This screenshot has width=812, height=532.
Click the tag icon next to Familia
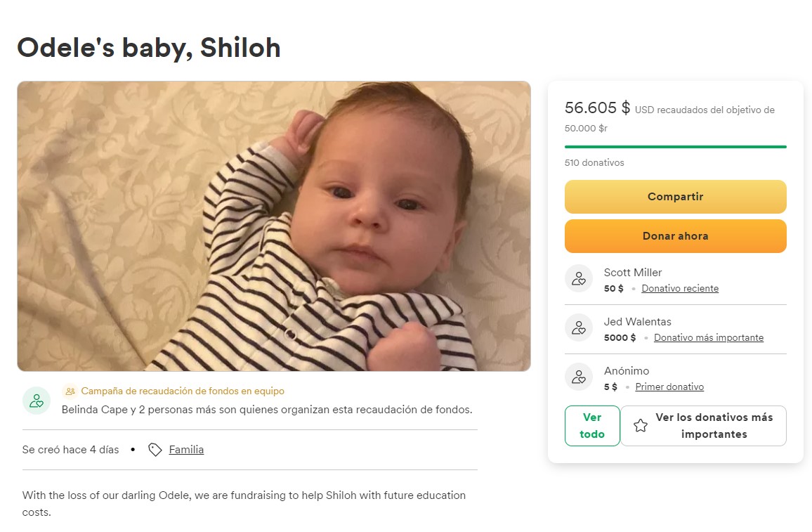(155, 450)
